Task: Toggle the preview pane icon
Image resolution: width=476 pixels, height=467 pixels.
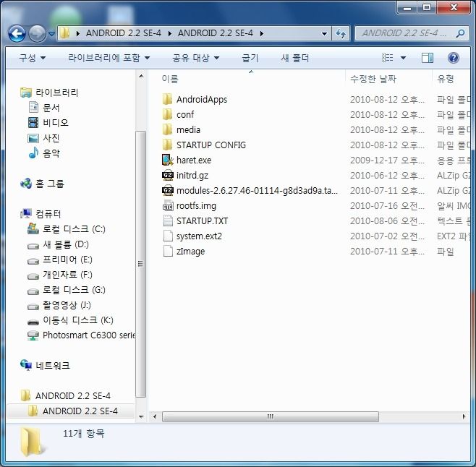Action: tap(428, 58)
